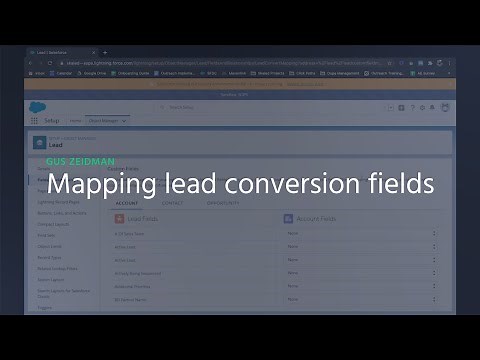Open Record Types in sidebar
The height and width of the screenshot is (360, 480).
click(x=49, y=258)
